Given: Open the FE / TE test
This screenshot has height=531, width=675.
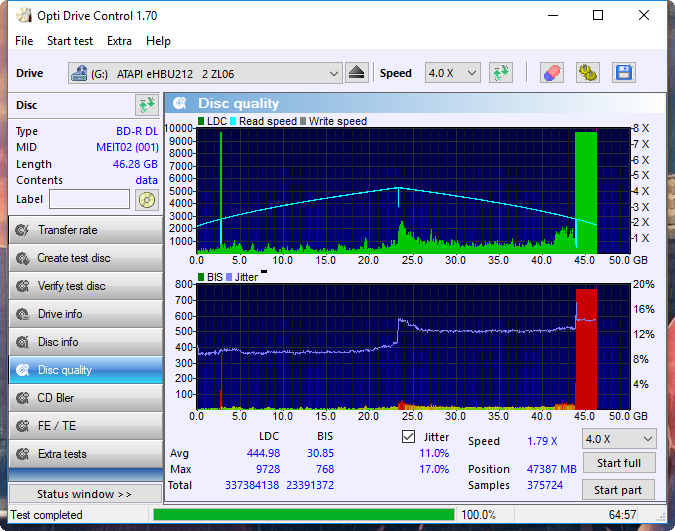Looking at the screenshot, I should [x=86, y=426].
